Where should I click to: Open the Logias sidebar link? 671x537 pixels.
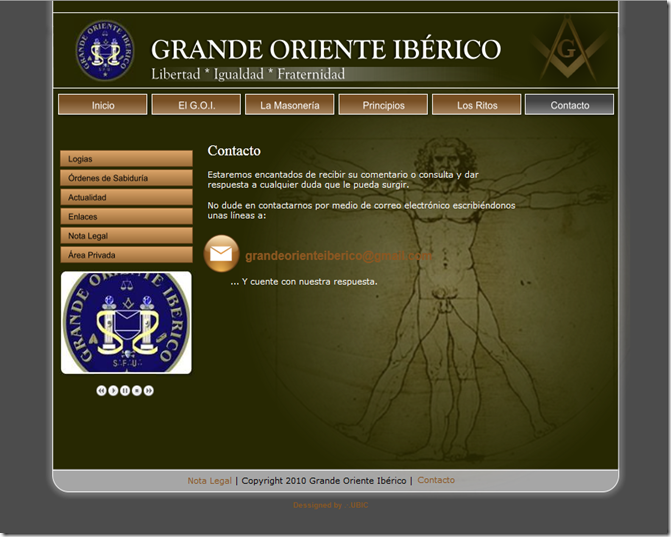tap(126, 159)
